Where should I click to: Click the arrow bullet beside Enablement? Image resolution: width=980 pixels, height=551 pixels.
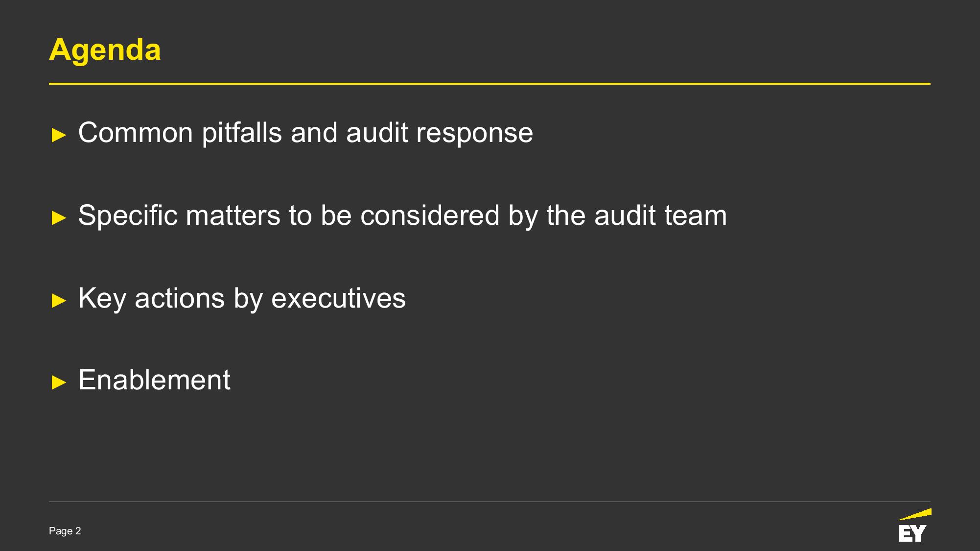pyautogui.click(x=59, y=382)
